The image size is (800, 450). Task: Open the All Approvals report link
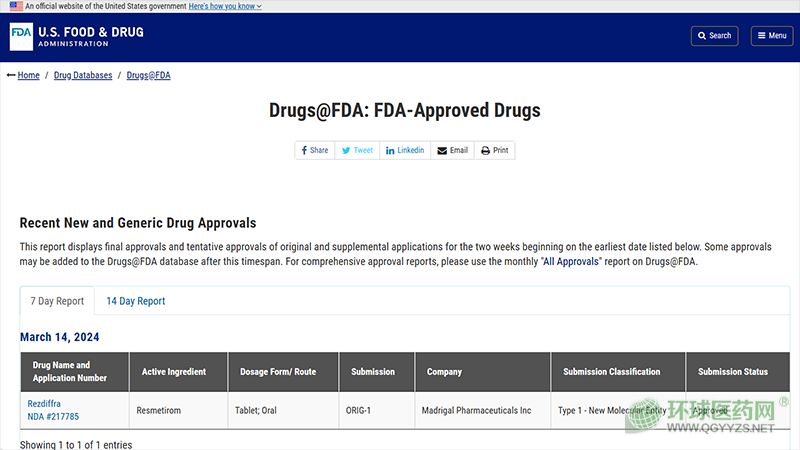click(x=571, y=262)
